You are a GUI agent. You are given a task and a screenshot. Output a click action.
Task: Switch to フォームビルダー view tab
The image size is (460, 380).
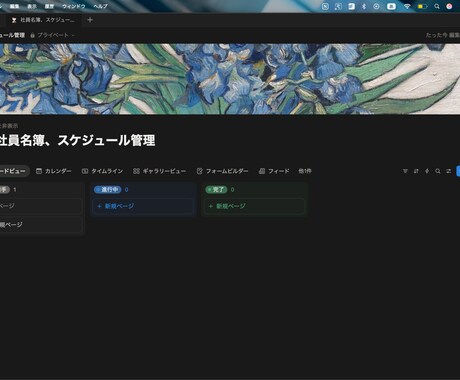coord(222,171)
